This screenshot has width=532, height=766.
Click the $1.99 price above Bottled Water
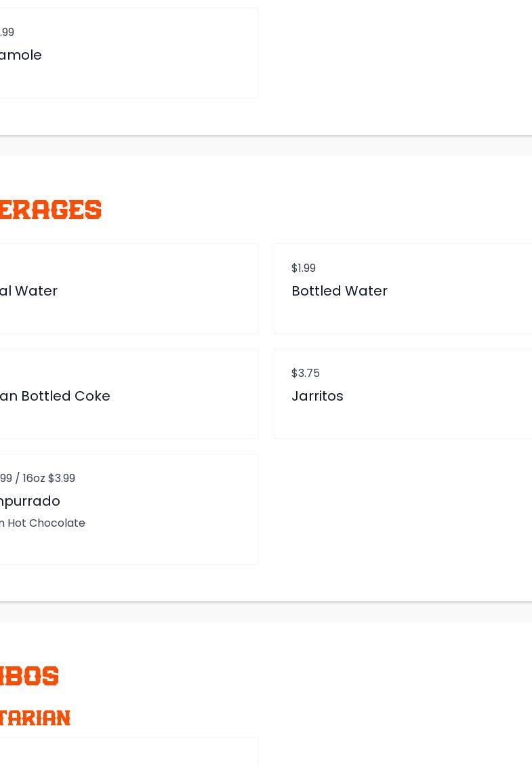303,268
